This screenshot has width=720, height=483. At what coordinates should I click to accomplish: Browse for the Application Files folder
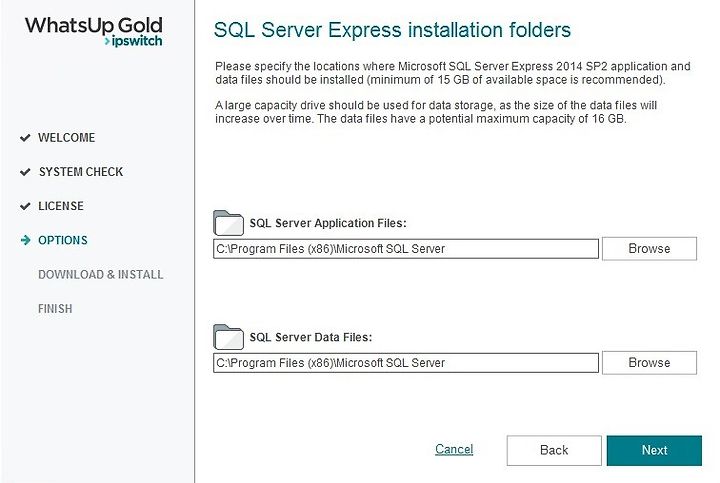(x=649, y=249)
